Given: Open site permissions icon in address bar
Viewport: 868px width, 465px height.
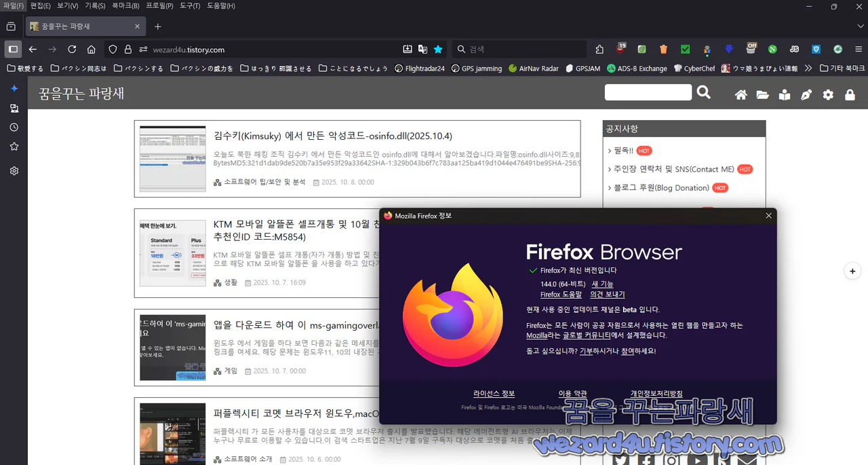Looking at the screenshot, I should (x=143, y=49).
